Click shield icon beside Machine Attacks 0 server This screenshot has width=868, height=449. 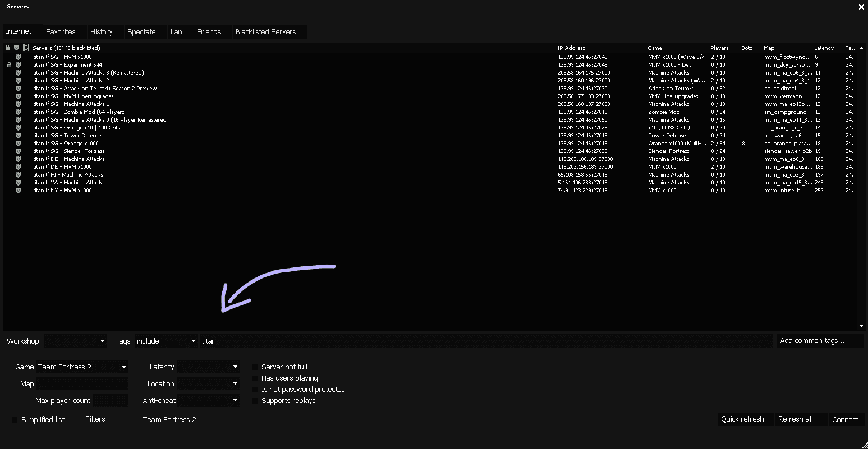click(x=18, y=120)
